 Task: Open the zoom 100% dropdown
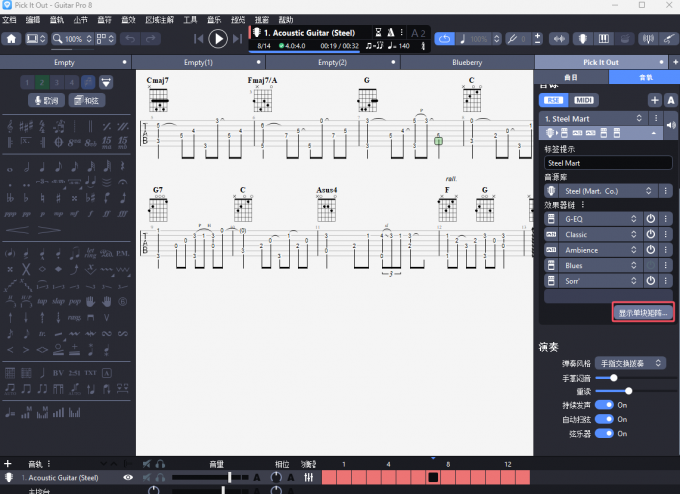coord(77,39)
